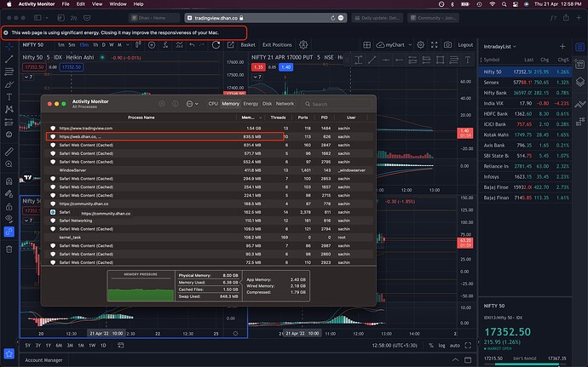
Task: Select the 1h timeframe
Action: 95,45
